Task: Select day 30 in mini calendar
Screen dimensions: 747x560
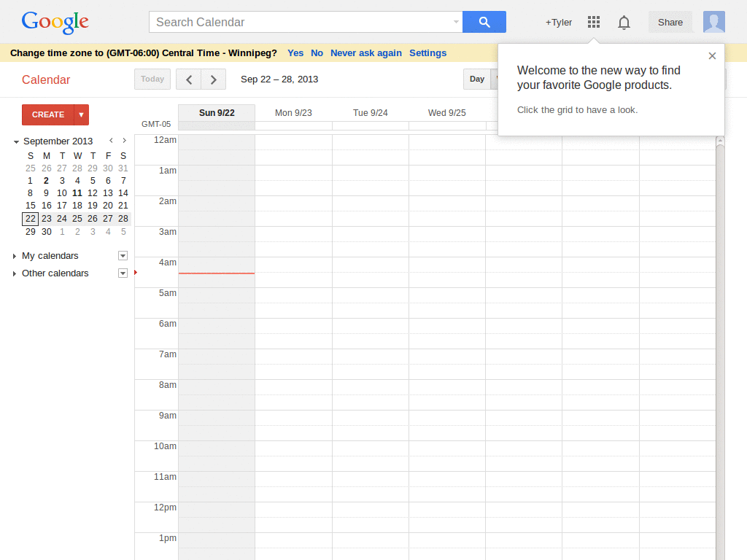Action: point(46,232)
